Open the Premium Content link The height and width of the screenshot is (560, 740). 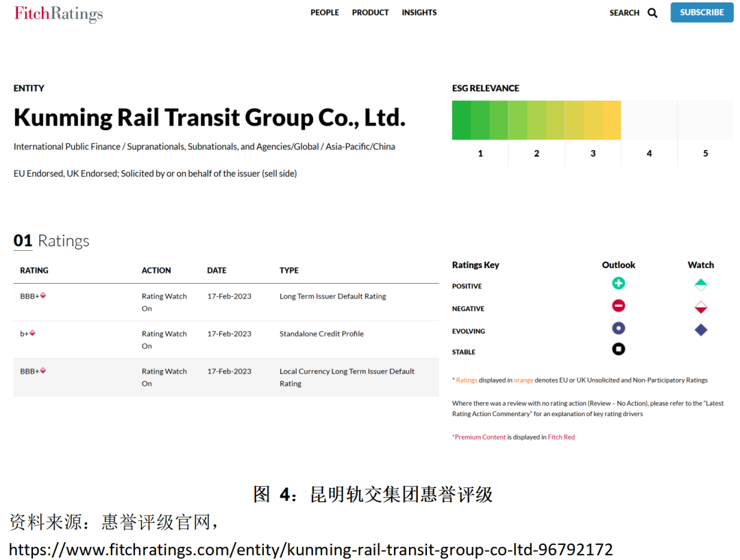pyautogui.click(x=480, y=437)
